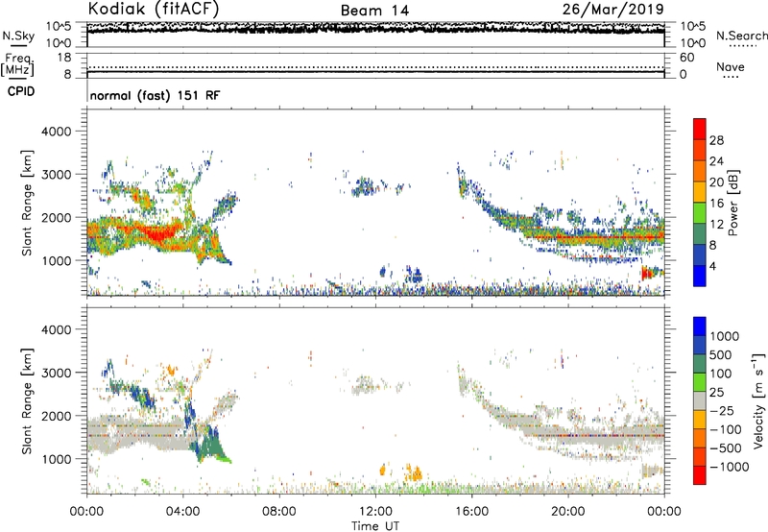
Task: Select the "Freq. [MHz]" axis label
Action: coord(18,64)
